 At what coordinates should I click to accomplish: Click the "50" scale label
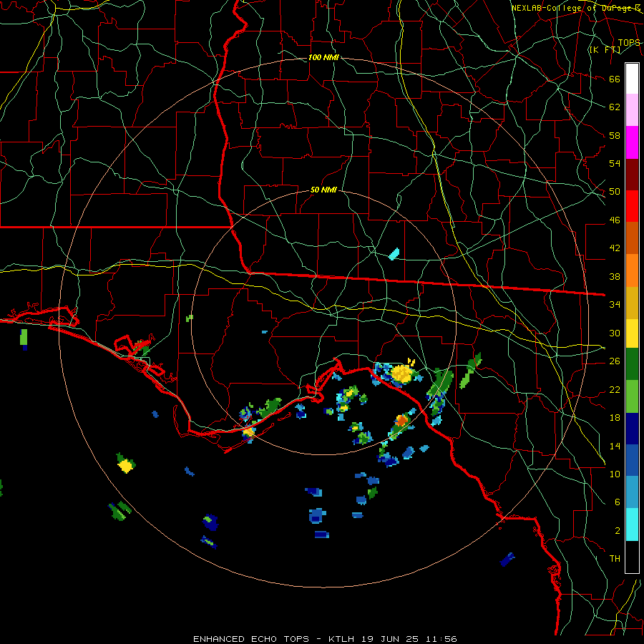click(x=615, y=192)
